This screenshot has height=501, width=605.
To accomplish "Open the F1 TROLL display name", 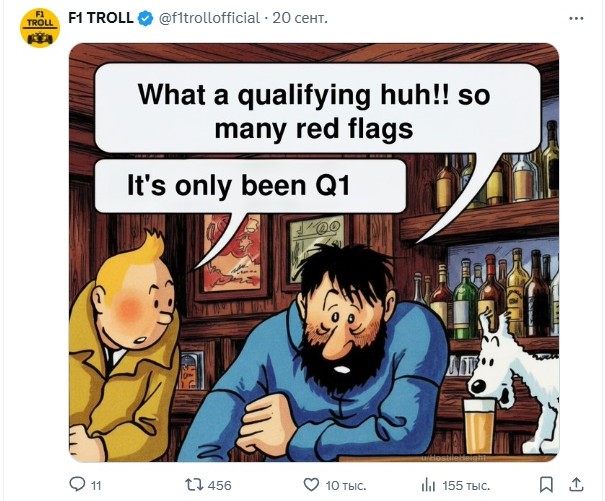I will coord(101,18).
